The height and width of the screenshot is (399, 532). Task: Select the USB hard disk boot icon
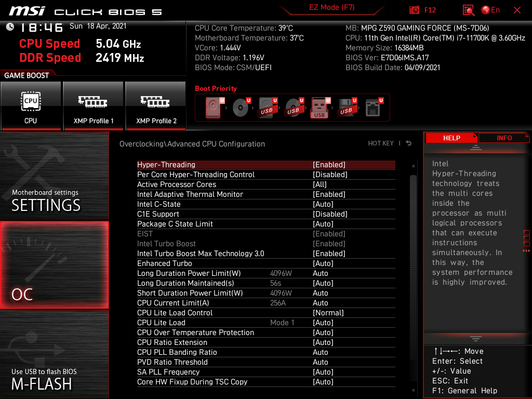(x=268, y=108)
